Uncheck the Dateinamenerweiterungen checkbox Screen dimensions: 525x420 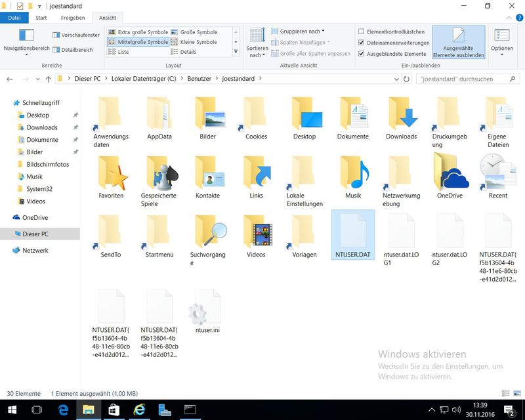[362, 43]
